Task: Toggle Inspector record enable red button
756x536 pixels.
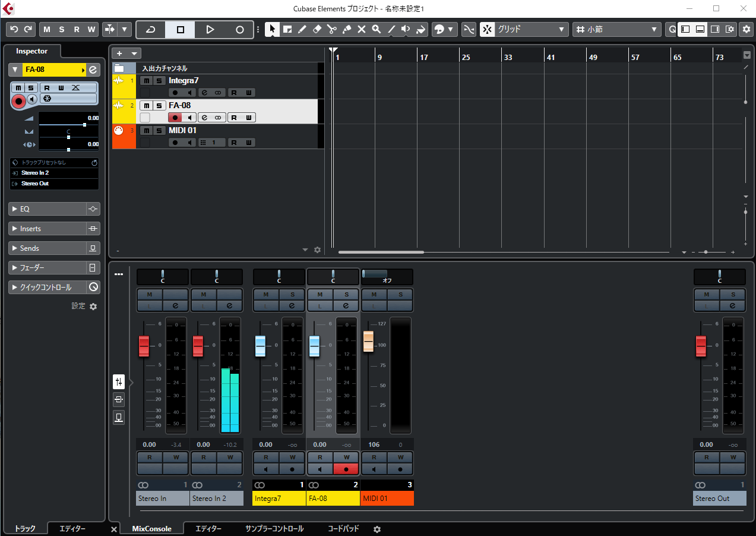Action: 18,102
